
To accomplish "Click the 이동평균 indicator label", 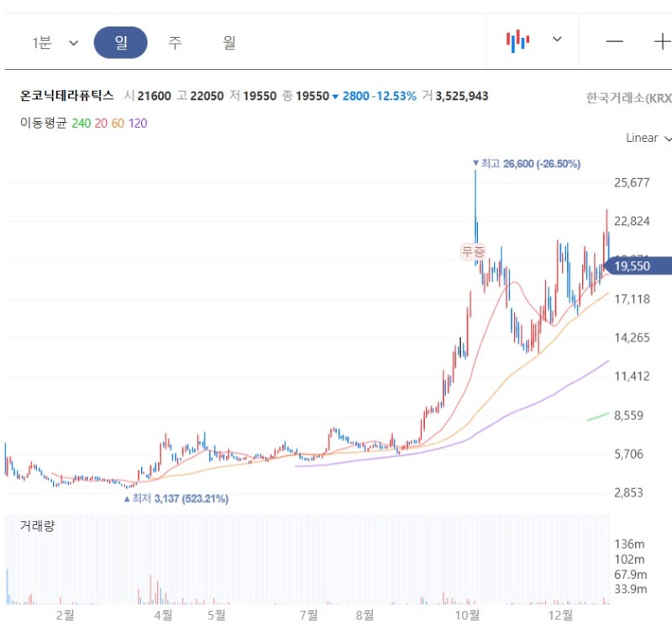I will pos(44,123).
